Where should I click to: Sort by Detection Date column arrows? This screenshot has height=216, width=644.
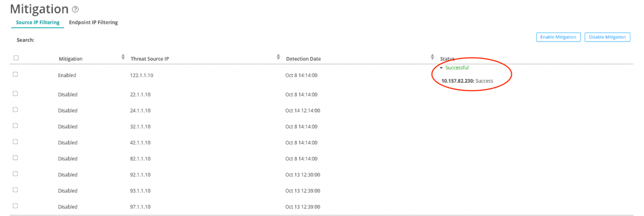(432, 57)
